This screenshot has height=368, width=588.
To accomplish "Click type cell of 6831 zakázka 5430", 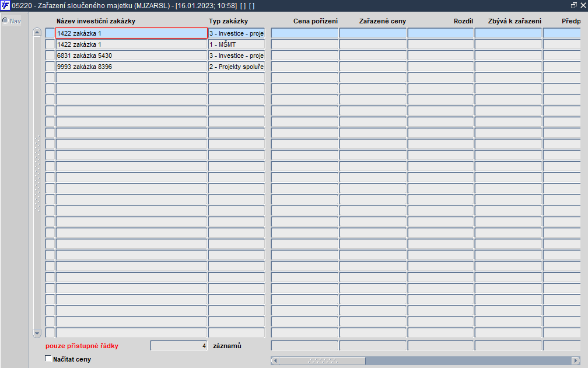I will point(237,55).
